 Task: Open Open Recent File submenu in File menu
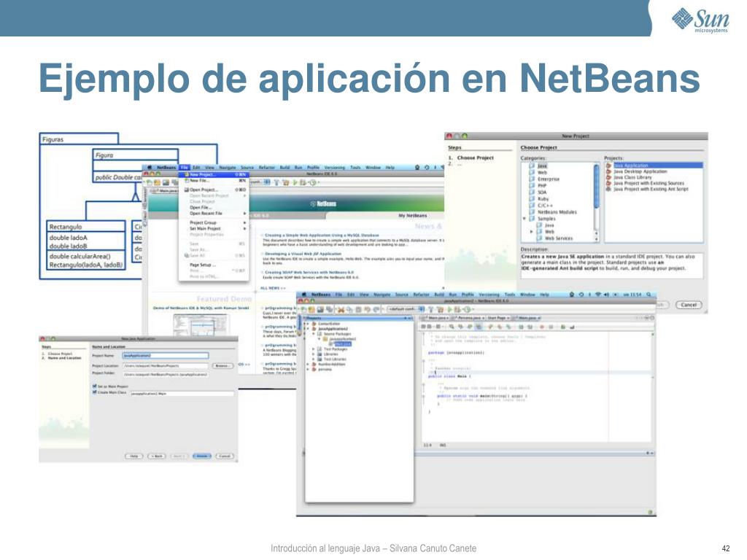coord(214,214)
